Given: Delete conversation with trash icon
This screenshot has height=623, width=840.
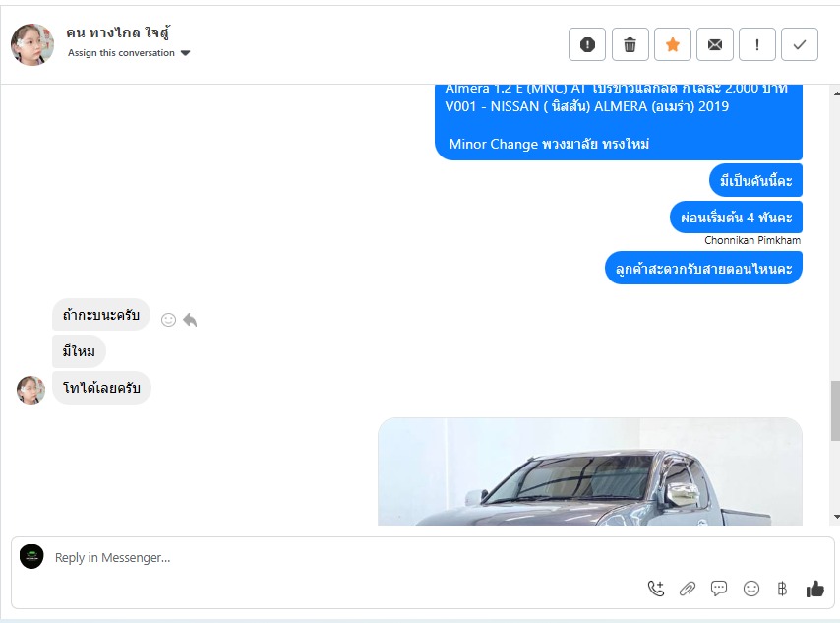Looking at the screenshot, I should click(630, 44).
